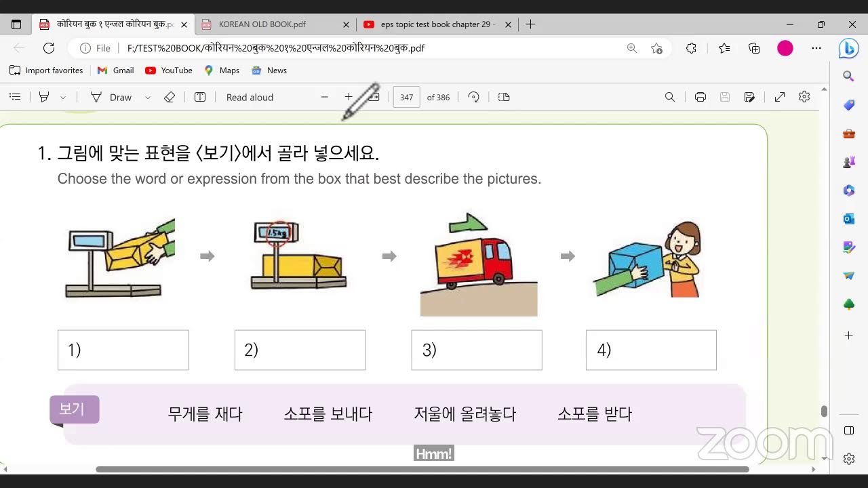
Task: Select the Erase tool
Action: click(170, 97)
